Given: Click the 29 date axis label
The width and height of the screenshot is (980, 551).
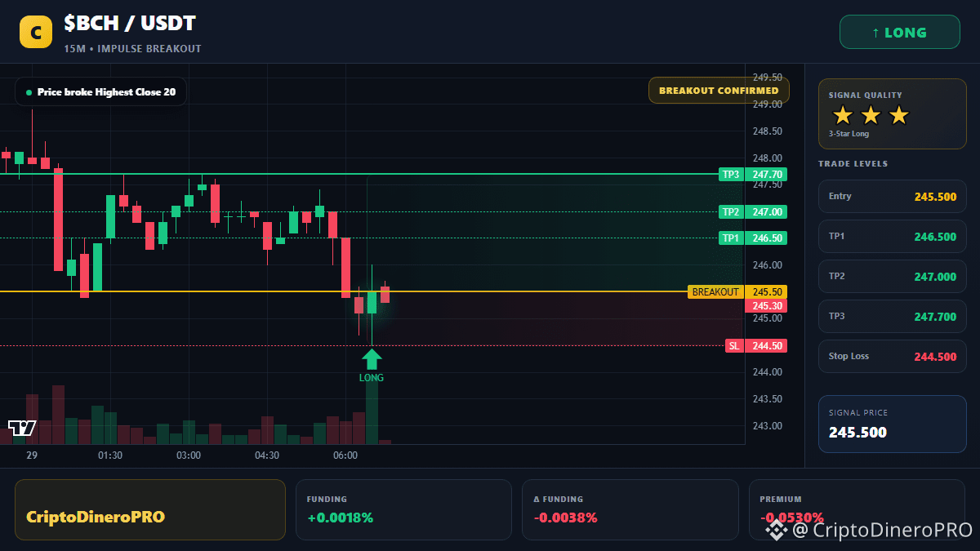Looking at the screenshot, I should (32, 455).
